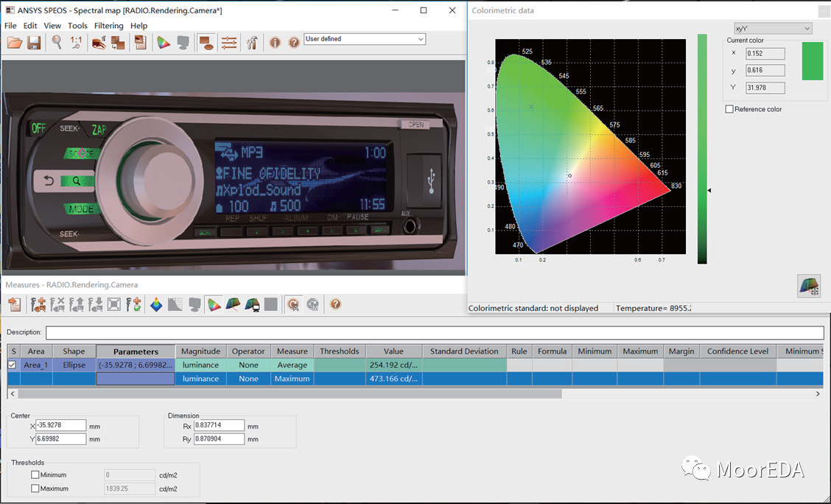Open the View menu
The image size is (831, 504).
click(x=52, y=26)
